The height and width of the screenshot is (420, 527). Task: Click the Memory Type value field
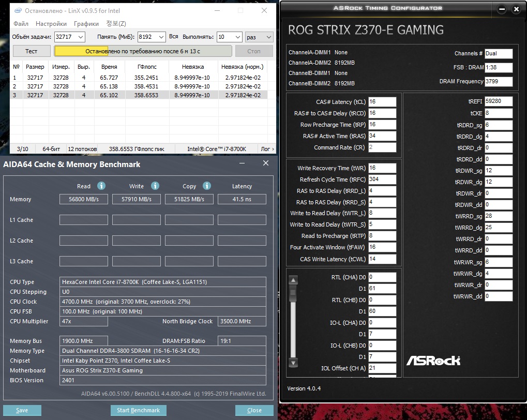click(x=163, y=351)
